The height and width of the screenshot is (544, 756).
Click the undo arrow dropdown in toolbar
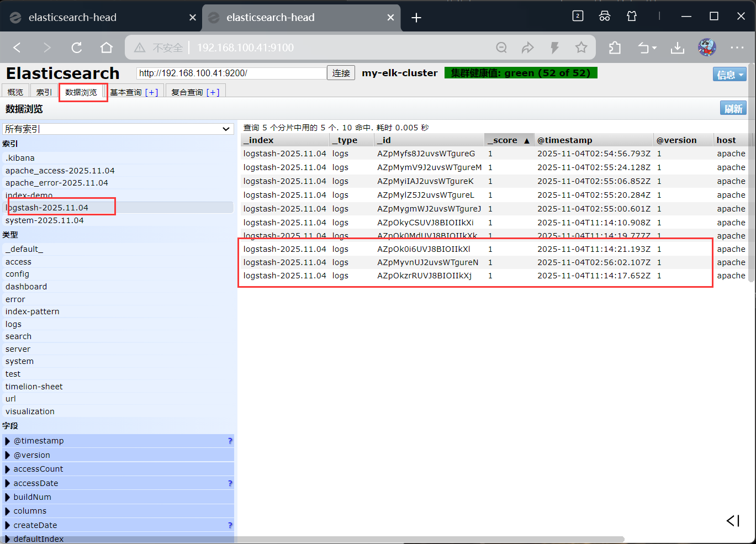click(647, 47)
